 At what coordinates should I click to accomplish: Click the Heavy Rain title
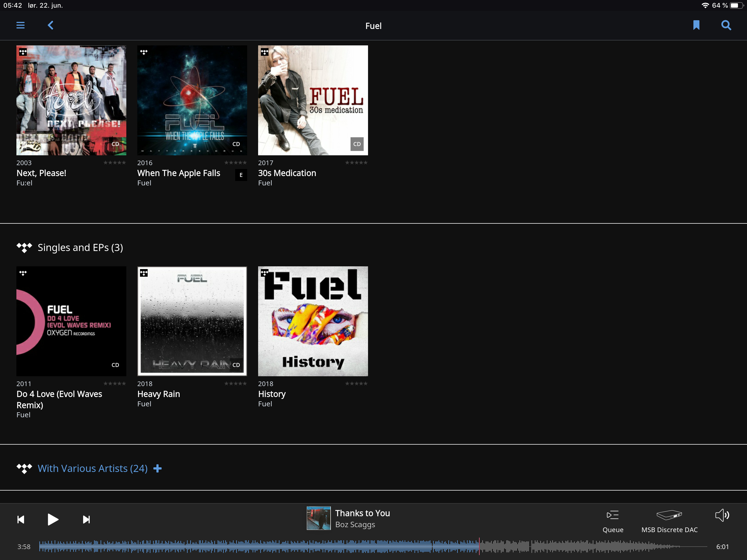click(x=158, y=394)
